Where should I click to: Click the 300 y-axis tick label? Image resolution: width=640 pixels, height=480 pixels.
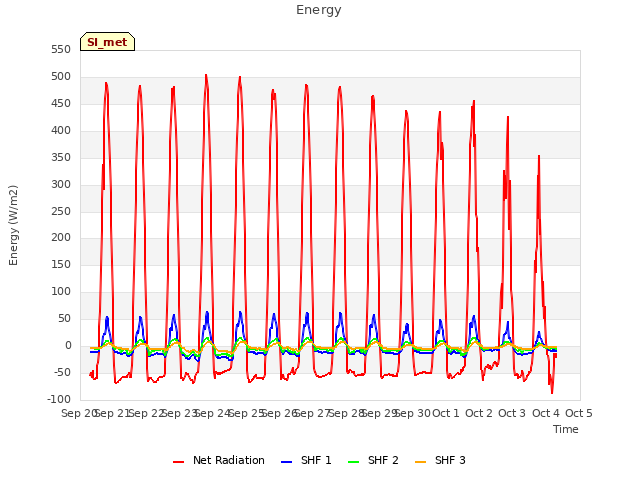(x=61, y=184)
